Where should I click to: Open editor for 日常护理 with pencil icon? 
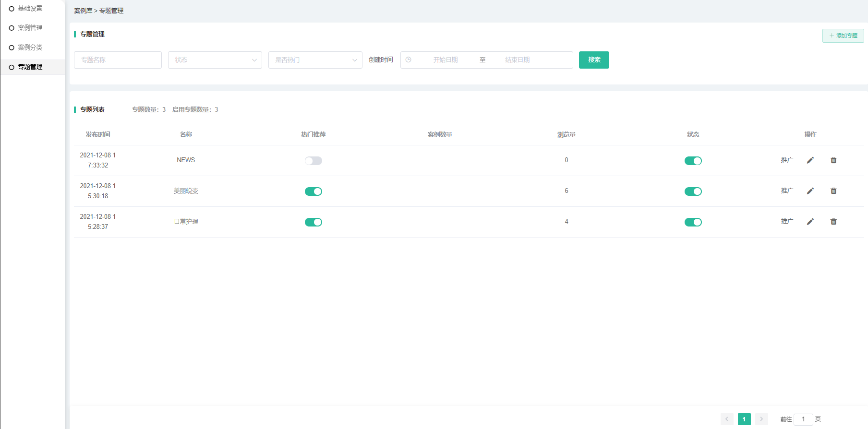coord(810,222)
